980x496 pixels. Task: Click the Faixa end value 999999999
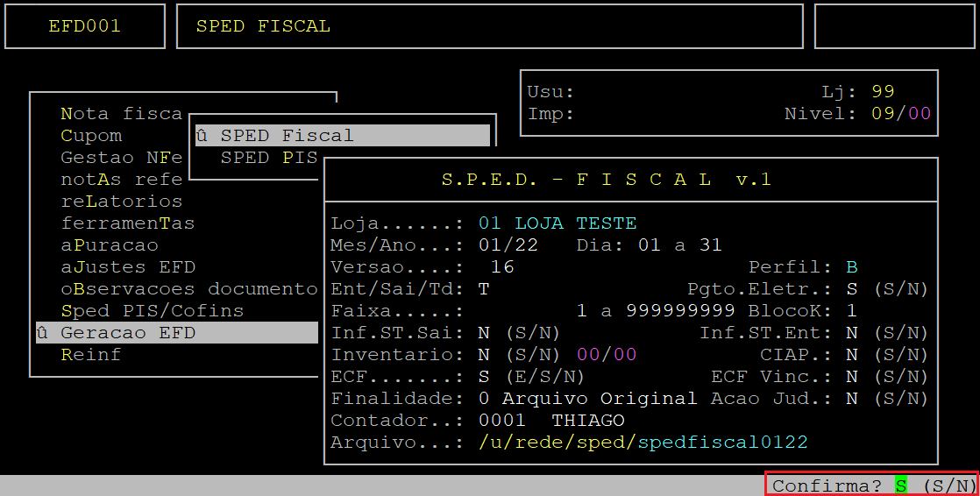point(680,310)
